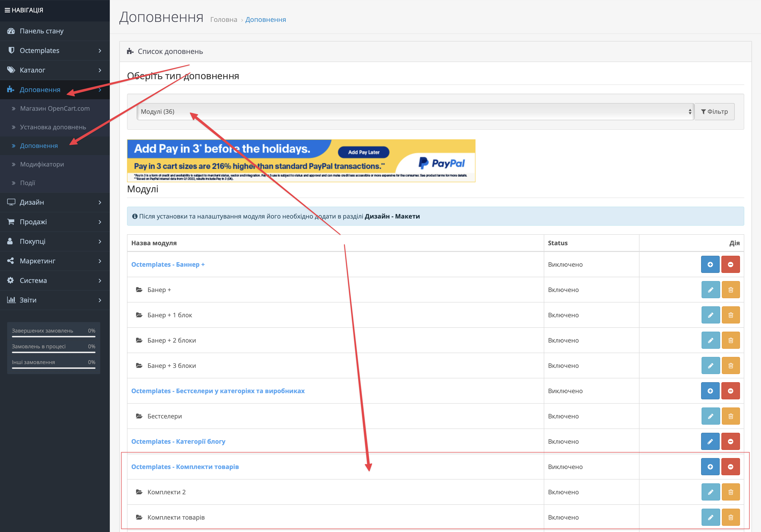761x532 pixels.
Task: Go to Панель стану dashboard
Action: click(x=42, y=31)
